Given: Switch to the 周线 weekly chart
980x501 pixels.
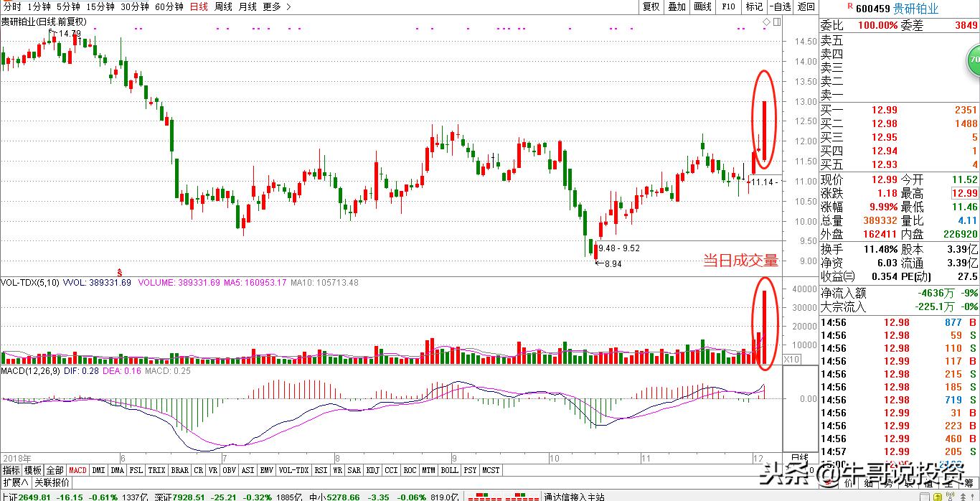Looking at the screenshot, I should click(x=223, y=6).
